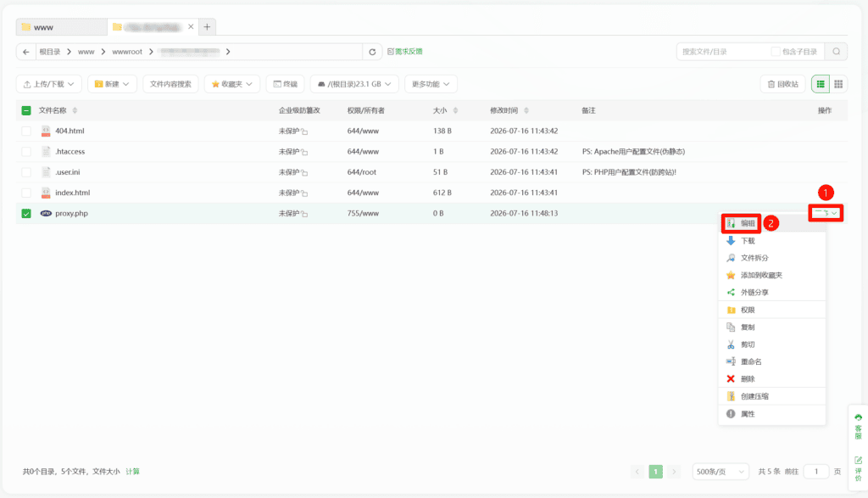Screen dimensions: 868x498
Task: Switch to grid view icon
Action: click(838, 84)
